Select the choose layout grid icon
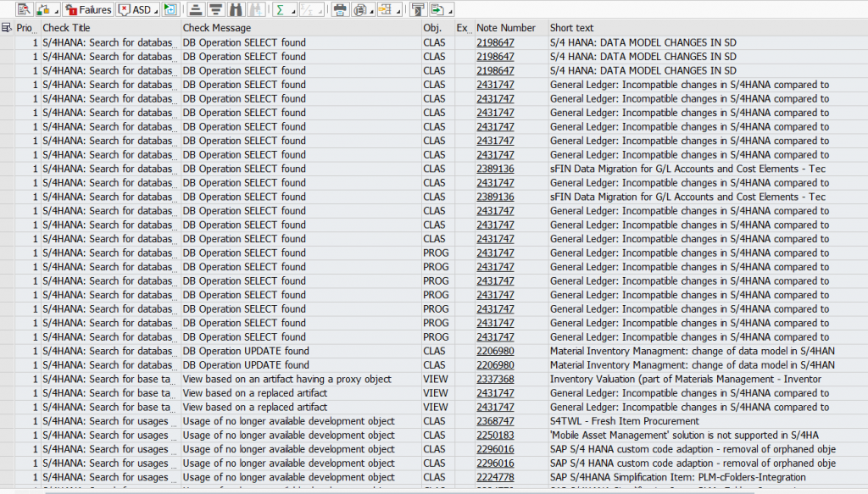Screen dimensions: 868x494 (386, 9)
